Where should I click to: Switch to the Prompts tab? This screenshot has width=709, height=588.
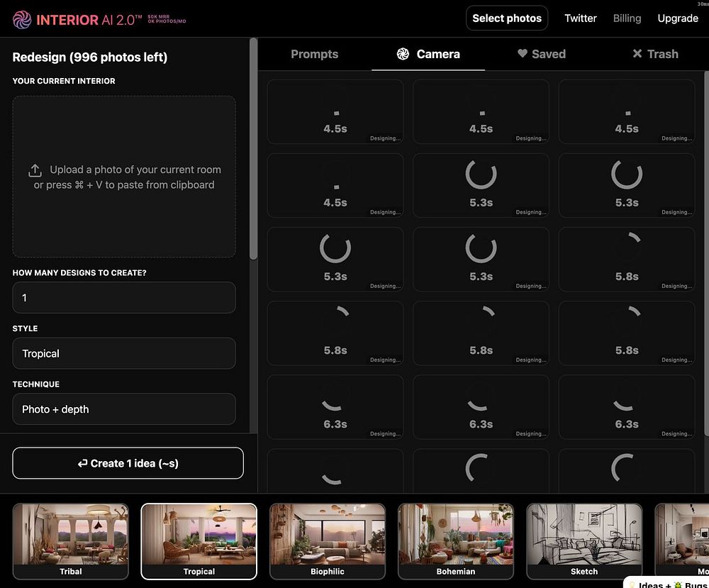(314, 54)
